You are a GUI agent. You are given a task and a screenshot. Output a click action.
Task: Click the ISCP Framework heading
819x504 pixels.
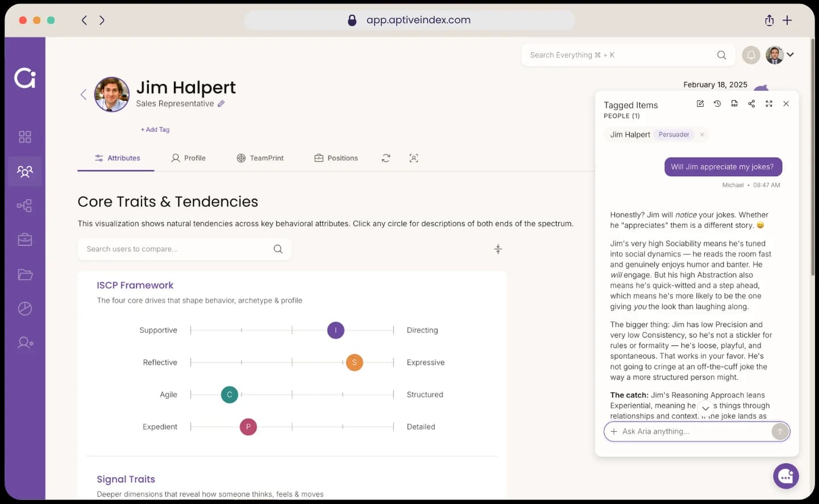point(135,285)
